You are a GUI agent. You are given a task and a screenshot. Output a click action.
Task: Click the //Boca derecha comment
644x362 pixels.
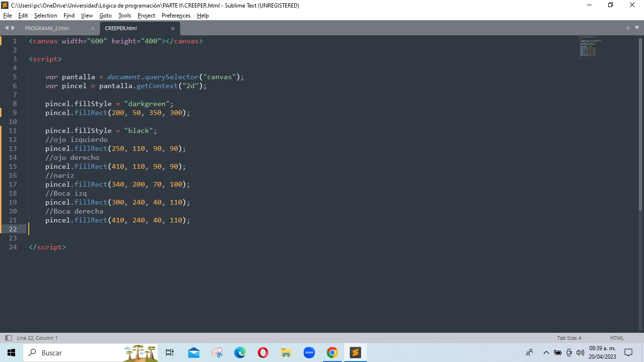pos(74,211)
